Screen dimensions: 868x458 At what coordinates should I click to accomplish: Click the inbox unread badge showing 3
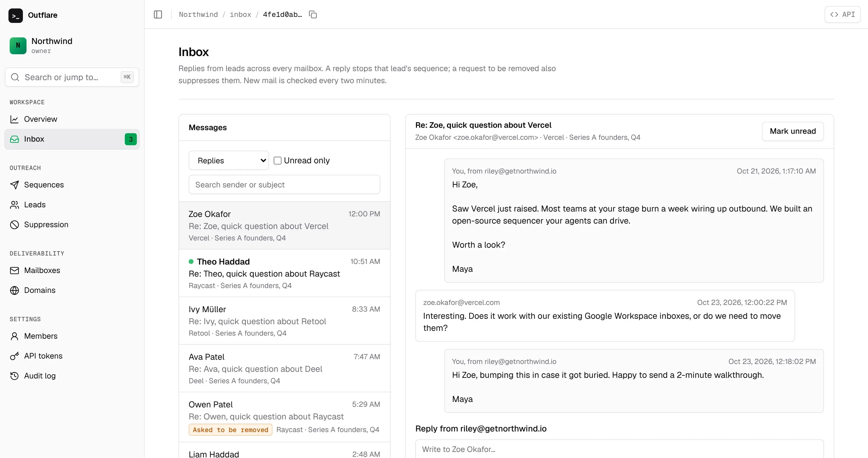pyautogui.click(x=131, y=139)
